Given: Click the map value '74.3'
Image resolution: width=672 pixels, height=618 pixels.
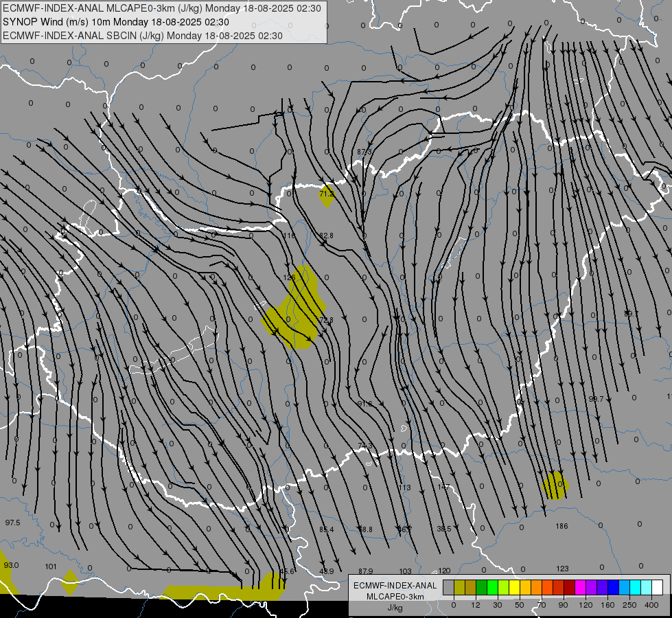Looking at the screenshot, I should pyautogui.click(x=364, y=446).
